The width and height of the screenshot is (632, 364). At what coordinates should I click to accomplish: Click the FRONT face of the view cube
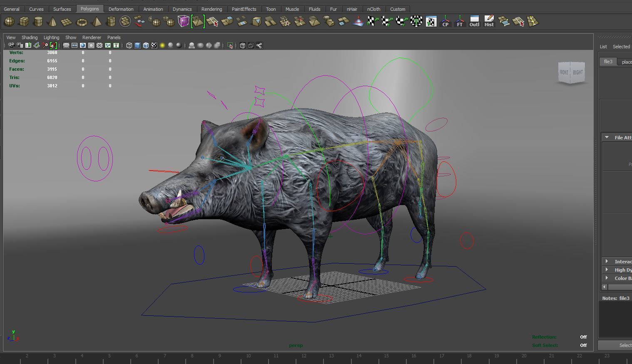point(564,72)
